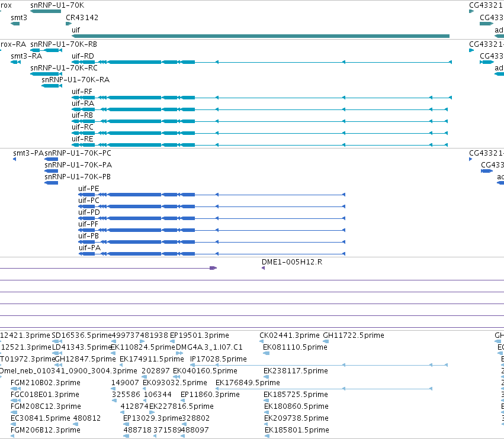Select protein uif-PE
The width and height of the screenshot is (504, 439).
pyautogui.click(x=212, y=195)
